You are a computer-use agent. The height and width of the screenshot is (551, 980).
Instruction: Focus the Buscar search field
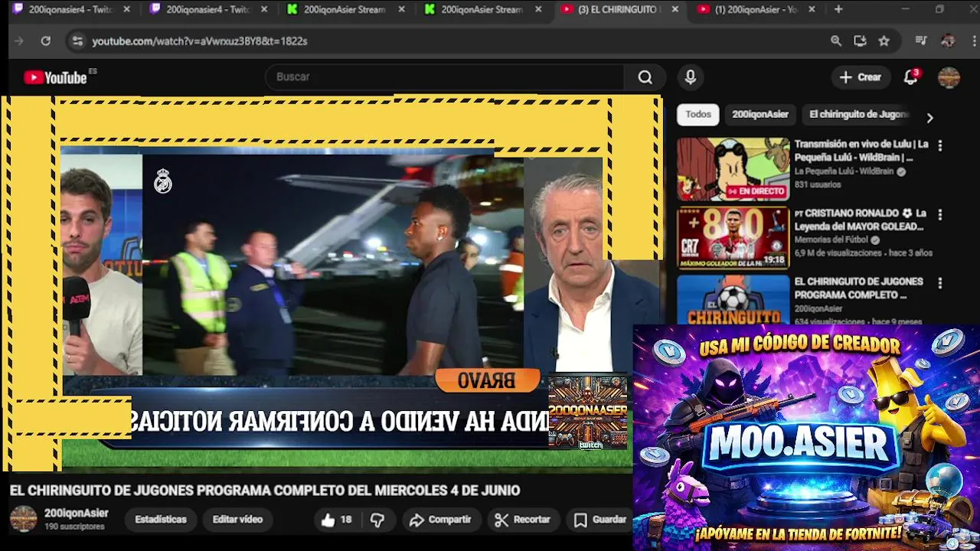pos(444,77)
